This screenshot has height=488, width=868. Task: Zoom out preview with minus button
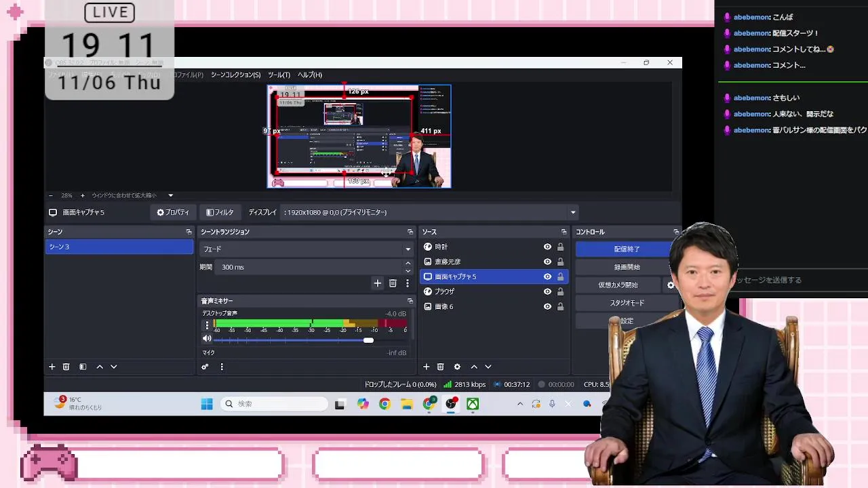51,195
